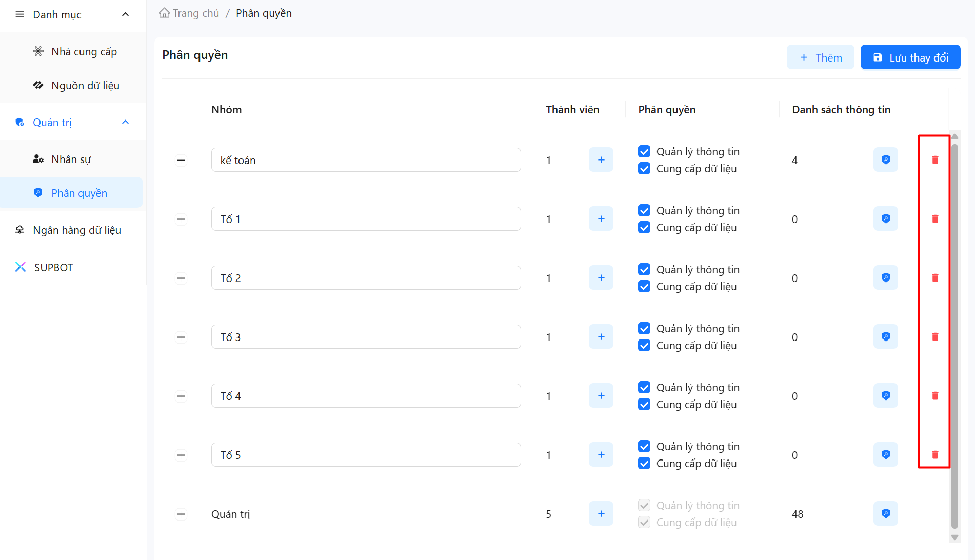975x560 pixels.
Task: Uncheck Cung cấp dữ liệu for Tổ 2
Action: pos(644,287)
